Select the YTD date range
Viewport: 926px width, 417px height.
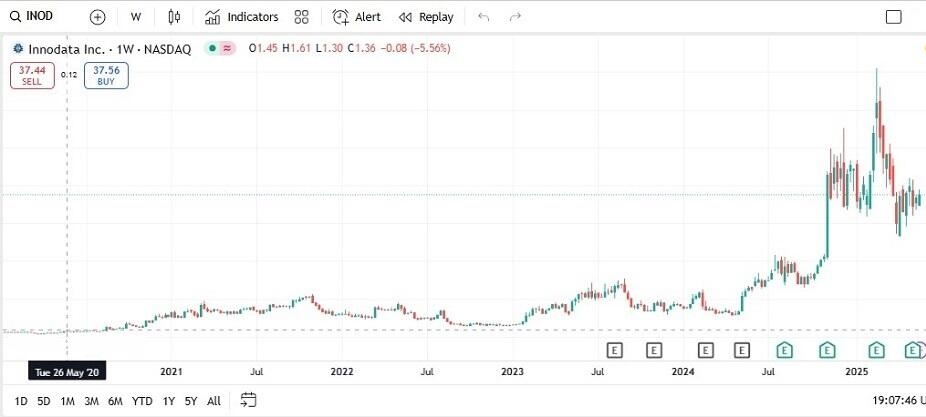[x=142, y=401]
